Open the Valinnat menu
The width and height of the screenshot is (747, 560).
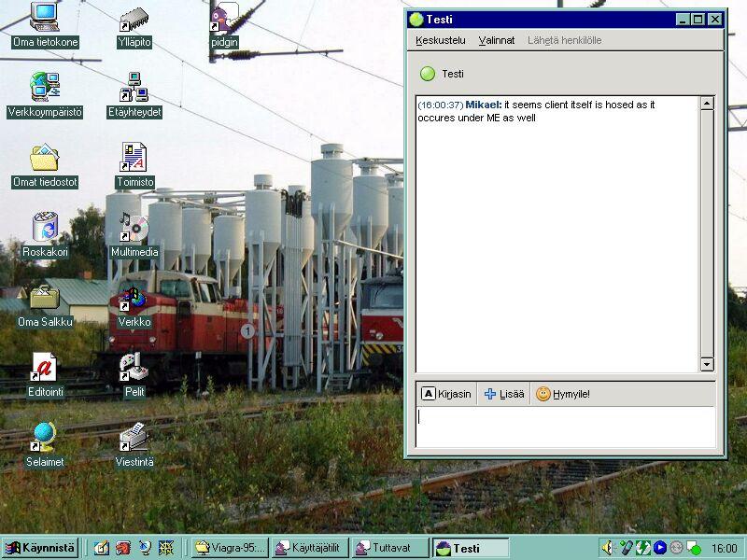tap(496, 40)
